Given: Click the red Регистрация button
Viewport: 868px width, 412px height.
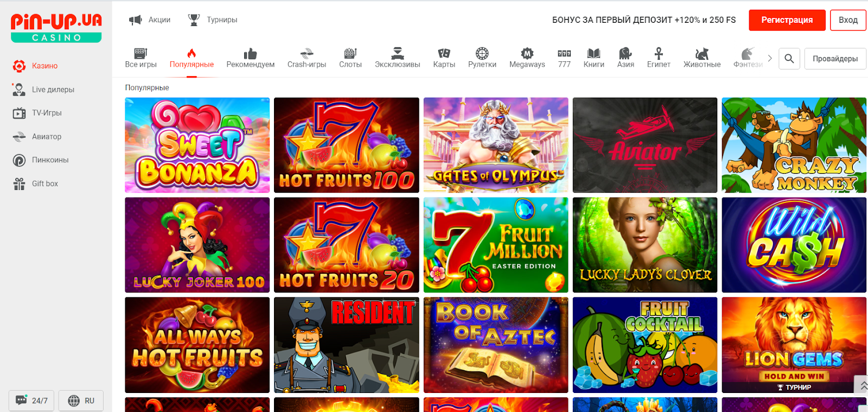Looking at the screenshot, I should coord(787,20).
